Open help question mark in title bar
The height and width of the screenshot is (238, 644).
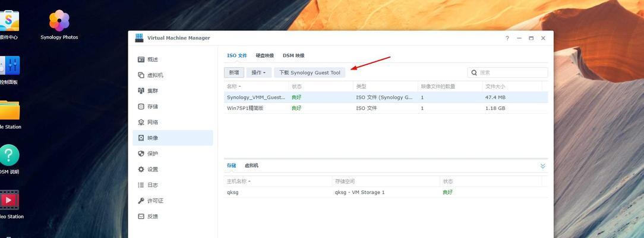507,38
